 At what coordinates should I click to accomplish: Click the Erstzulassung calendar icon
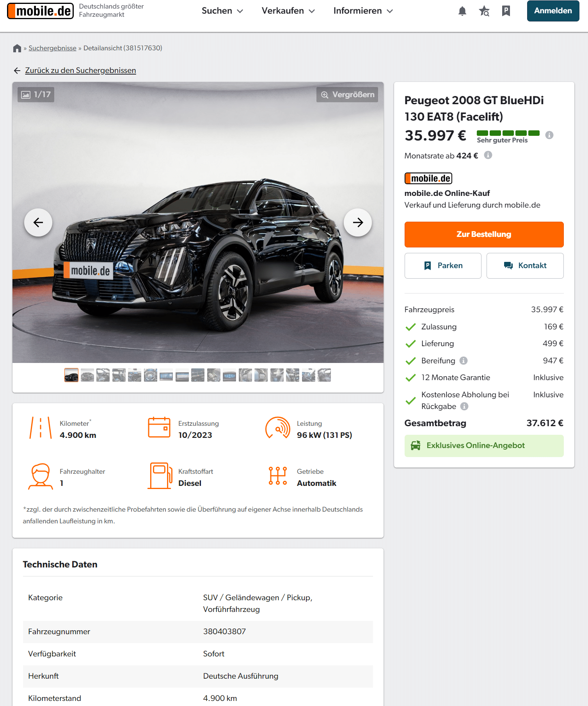(159, 427)
